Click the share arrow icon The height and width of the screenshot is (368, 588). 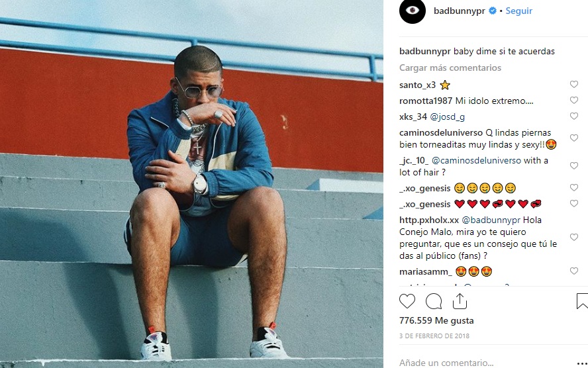[460, 301]
